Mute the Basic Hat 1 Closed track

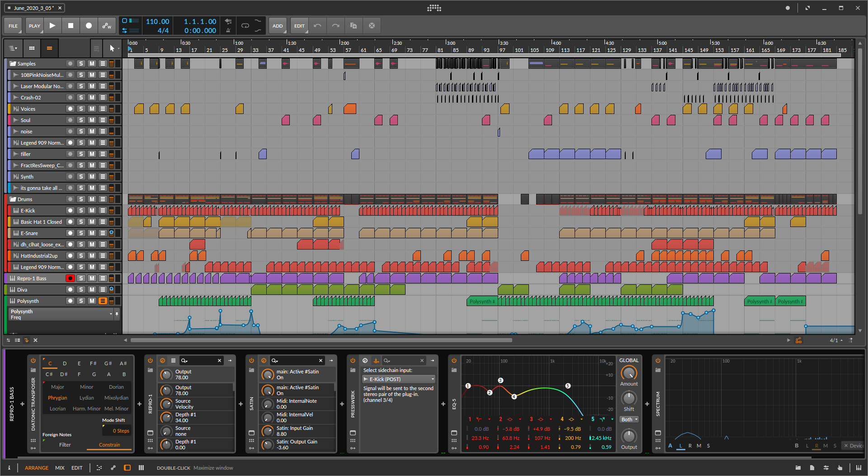click(92, 222)
